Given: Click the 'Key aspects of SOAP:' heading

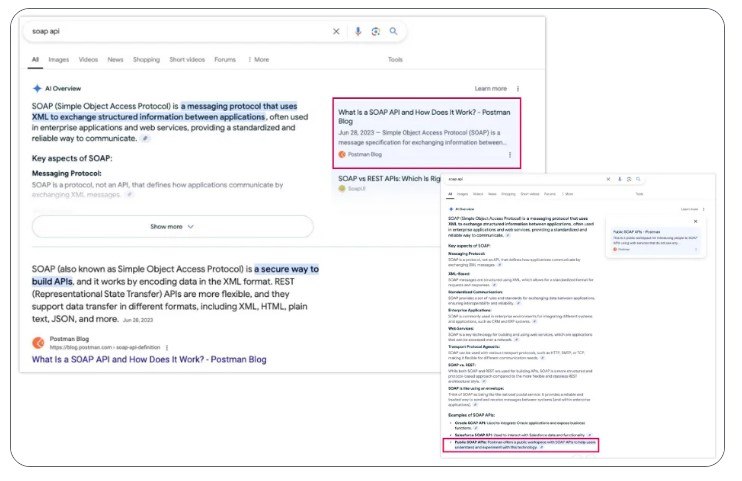Looking at the screenshot, I should [72, 159].
